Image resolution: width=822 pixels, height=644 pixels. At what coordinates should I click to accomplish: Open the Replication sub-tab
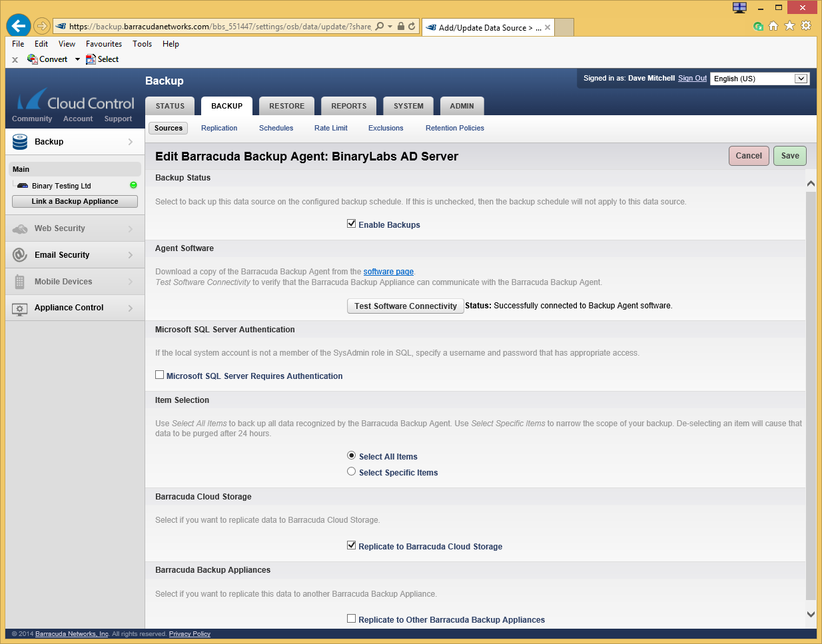tap(219, 128)
